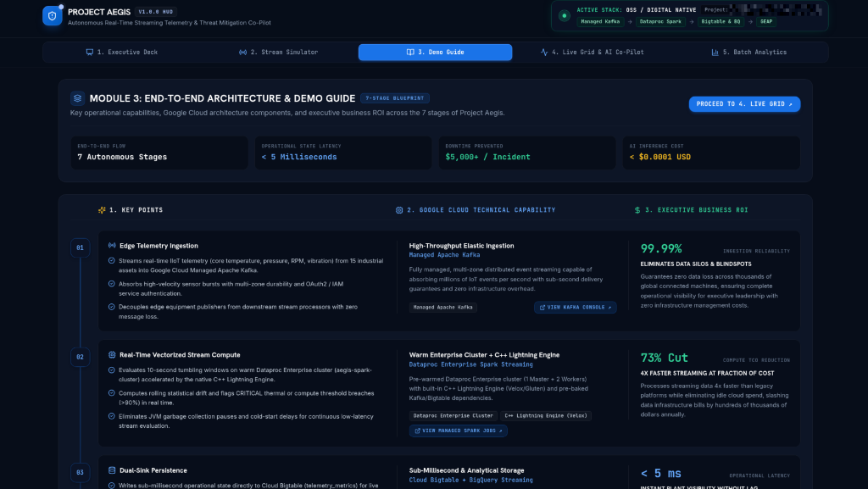Click the check icon beside 'Eliminates JVM garbage collection'
The width and height of the screenshot is (868, 489).
click(x=111, y=416)
